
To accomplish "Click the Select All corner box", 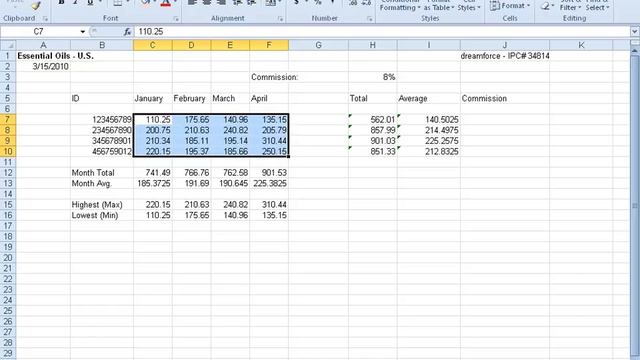I will point(8,45).
